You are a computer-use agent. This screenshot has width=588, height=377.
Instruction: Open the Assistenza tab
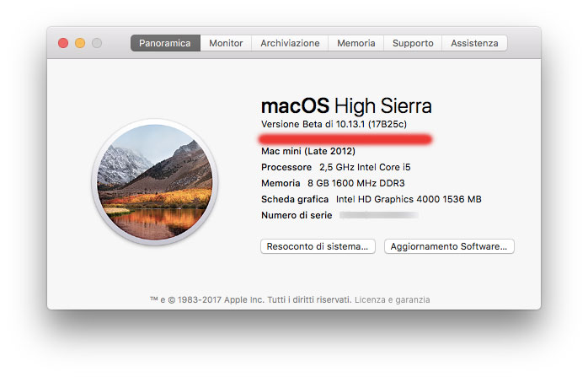474,43
